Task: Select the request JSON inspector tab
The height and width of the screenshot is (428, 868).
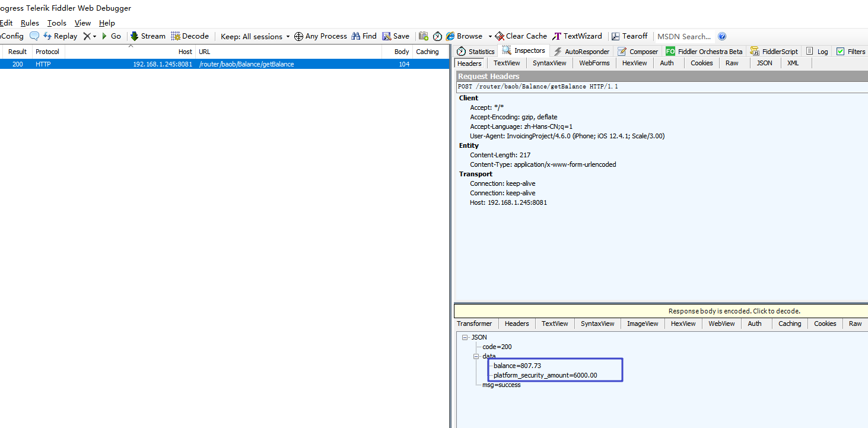Action: pos(765,63)
